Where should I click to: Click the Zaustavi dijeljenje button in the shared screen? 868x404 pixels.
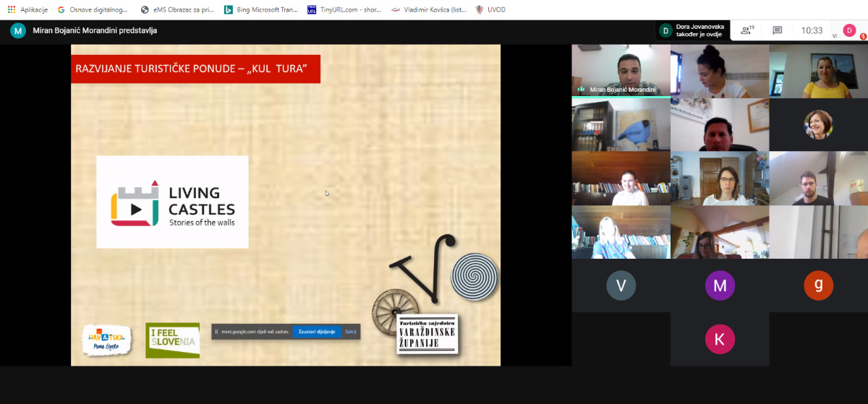coord(317,332)
